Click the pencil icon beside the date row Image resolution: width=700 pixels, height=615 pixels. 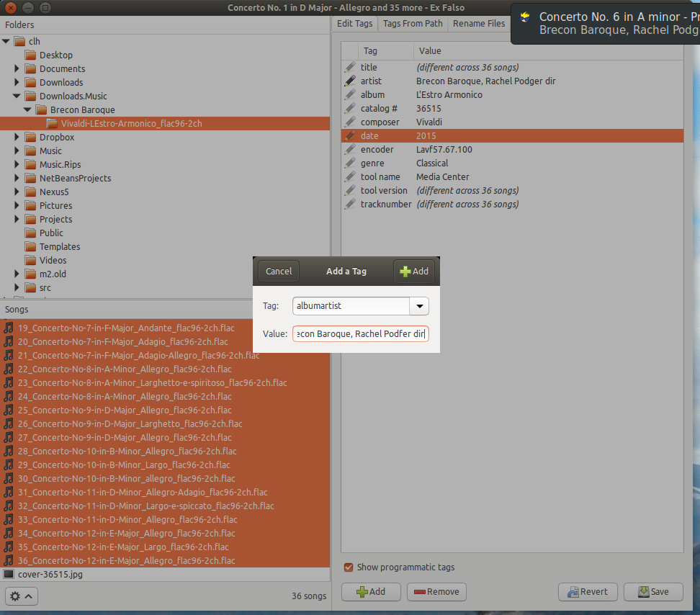351,135
